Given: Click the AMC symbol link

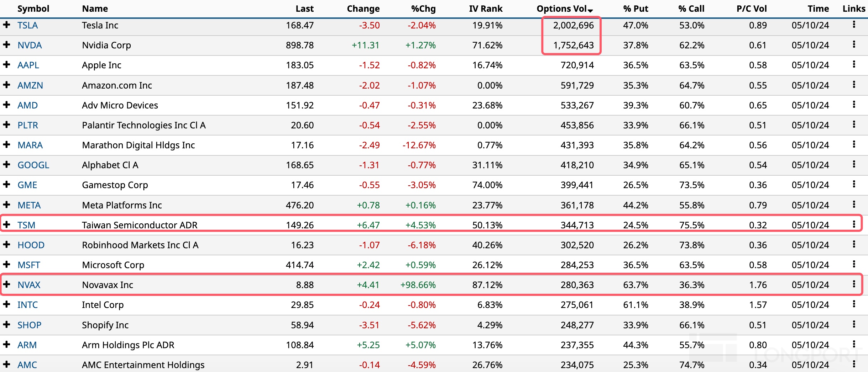Looking at the screenshot, I should (x=27, y=365).
